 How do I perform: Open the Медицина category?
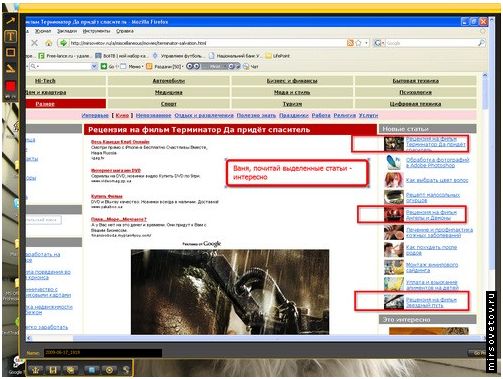pos(169,92)
